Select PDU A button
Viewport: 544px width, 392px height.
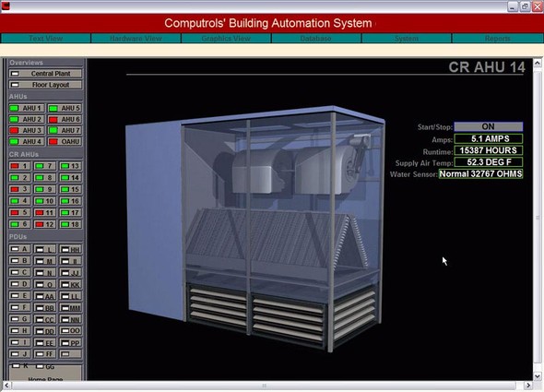(x=19, y=249)
